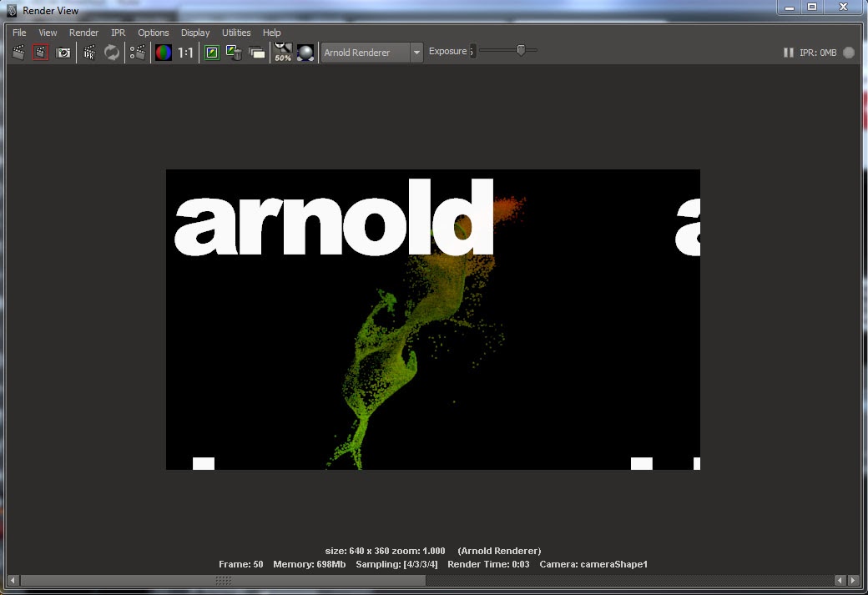This screenshot has width=868, height=595.
Task: Click the Keep image icon
Action: click(212, 53)
